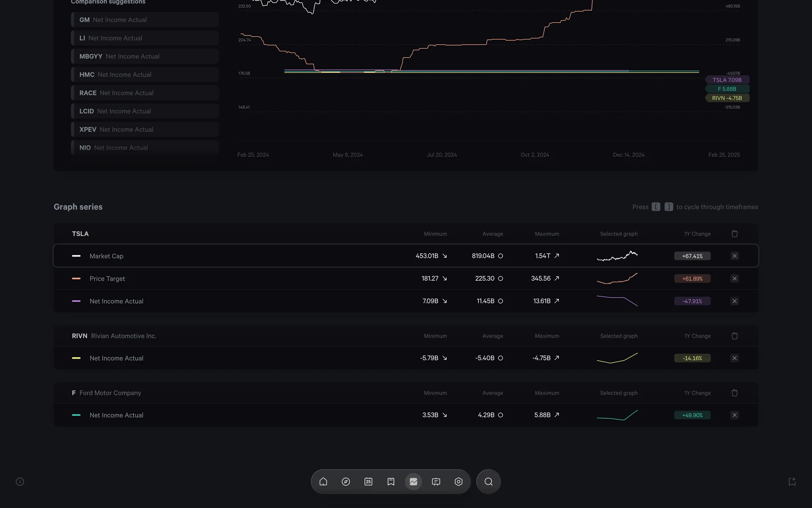Add GM Net Income Actual comparison
Viewport: 812px width, 508px height.
click(x=145, y=20)
